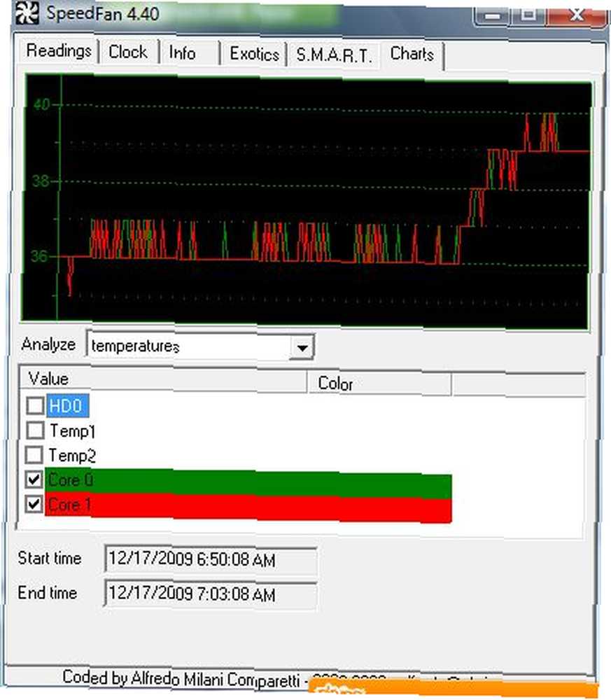Viewport: 611px width, 700px height.
Task: Select the HD0 row label
Action: (x=67, y=406)
